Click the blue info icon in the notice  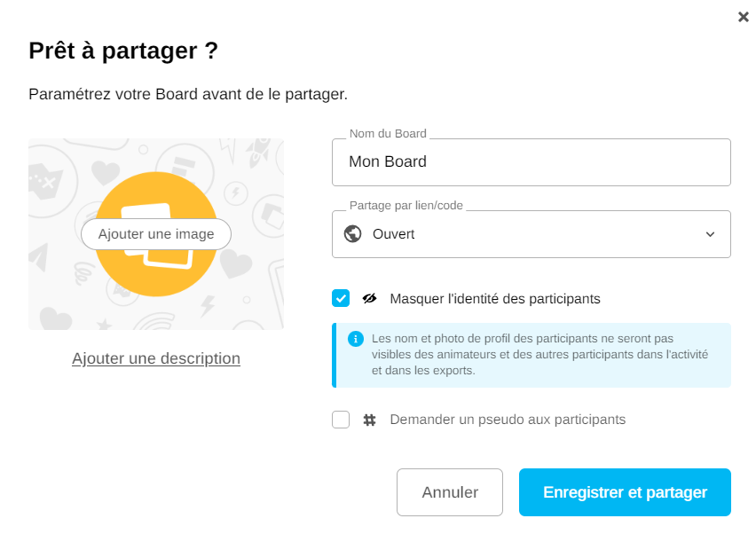[x=356, y=339]
